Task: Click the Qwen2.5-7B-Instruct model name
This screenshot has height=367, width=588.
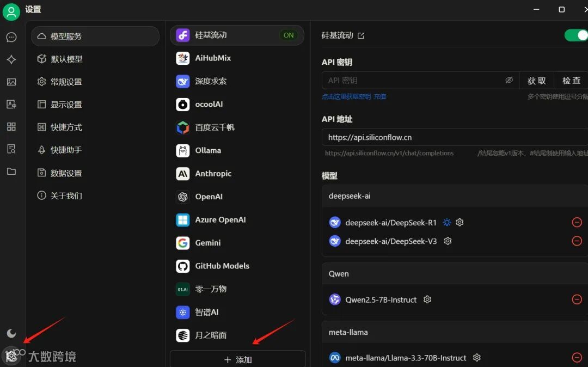Action: 381,299
